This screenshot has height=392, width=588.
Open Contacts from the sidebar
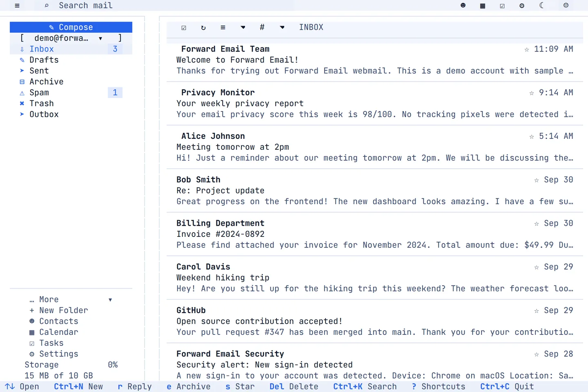point(54,321)
